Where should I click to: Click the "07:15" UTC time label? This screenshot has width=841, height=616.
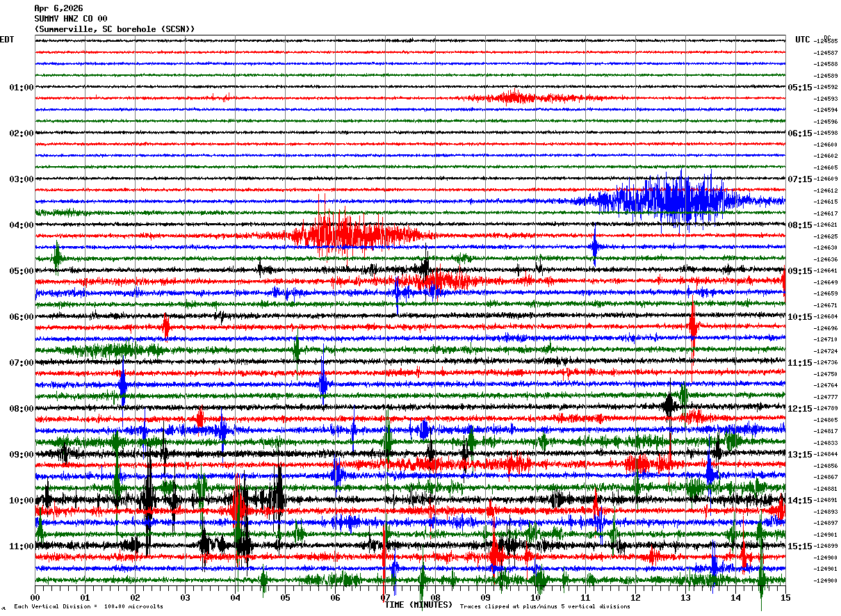click(x=800, y=179)
